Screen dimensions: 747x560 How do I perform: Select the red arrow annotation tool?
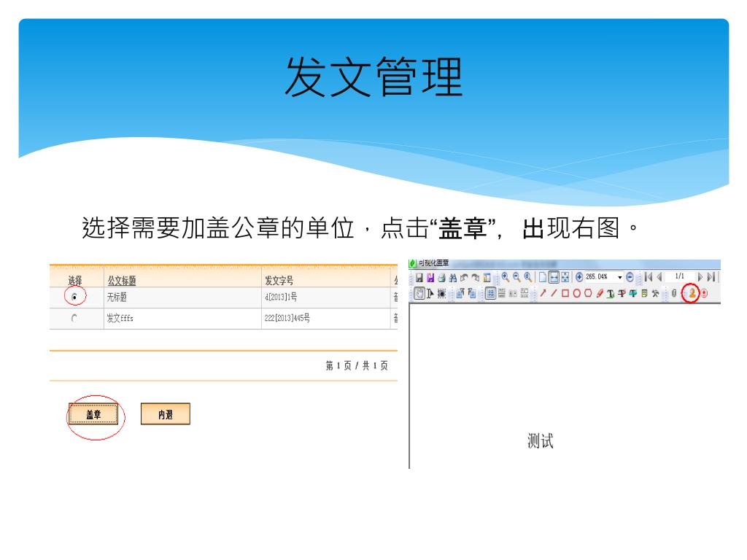tap(543, 293)
